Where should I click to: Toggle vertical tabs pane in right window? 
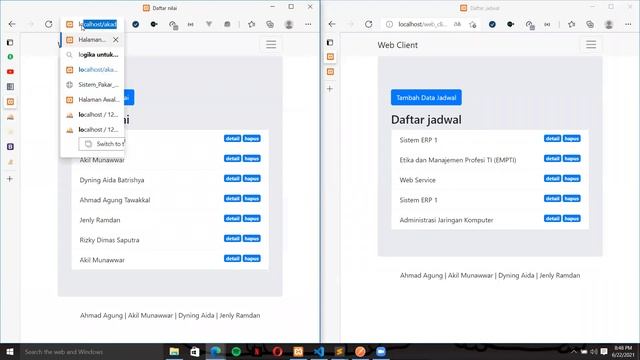click(x=330, y=42)
